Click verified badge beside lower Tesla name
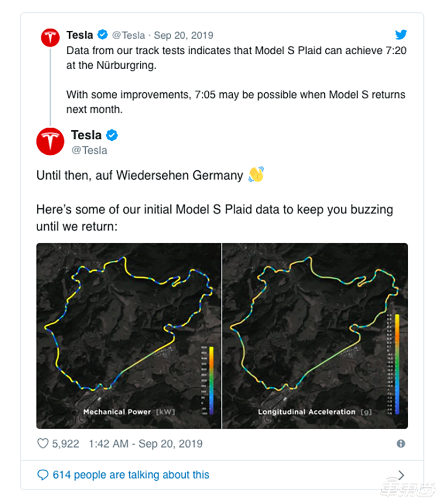Viewport: 442px width, 504px height. coord(112,135)
